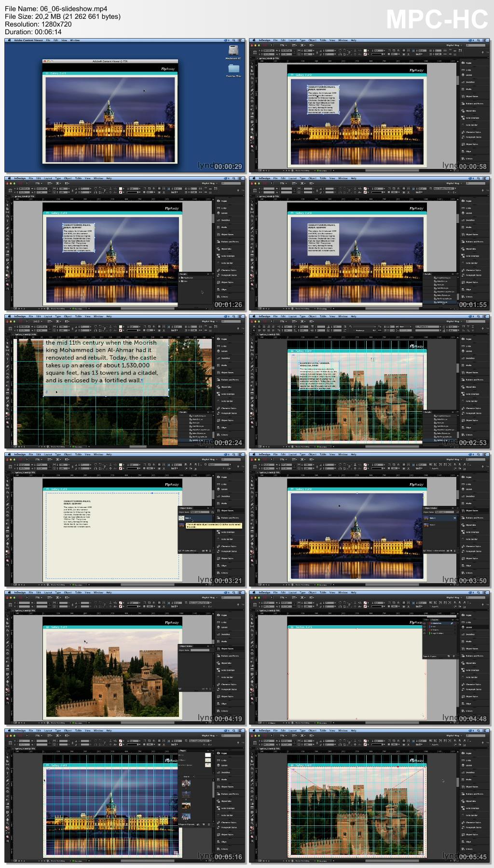The width and height of the screenshot is (494, 868).
Task: Open Window menu in 00:04:48 frame
Action: click(343, 592)
